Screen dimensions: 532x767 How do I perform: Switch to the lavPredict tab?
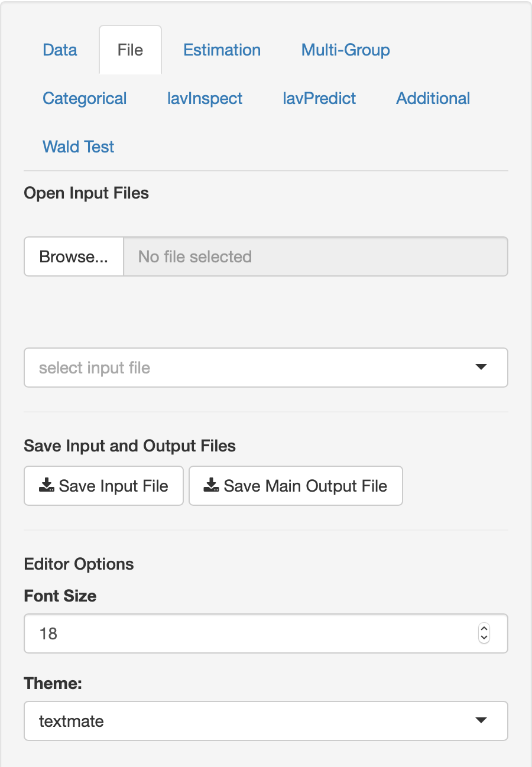coord(319,98)
